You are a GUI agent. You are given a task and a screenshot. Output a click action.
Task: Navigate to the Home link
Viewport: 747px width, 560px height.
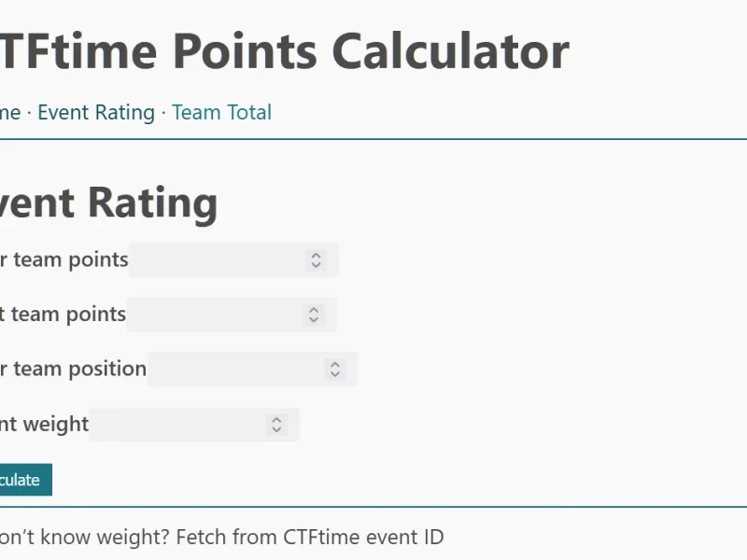click(9, 112)
